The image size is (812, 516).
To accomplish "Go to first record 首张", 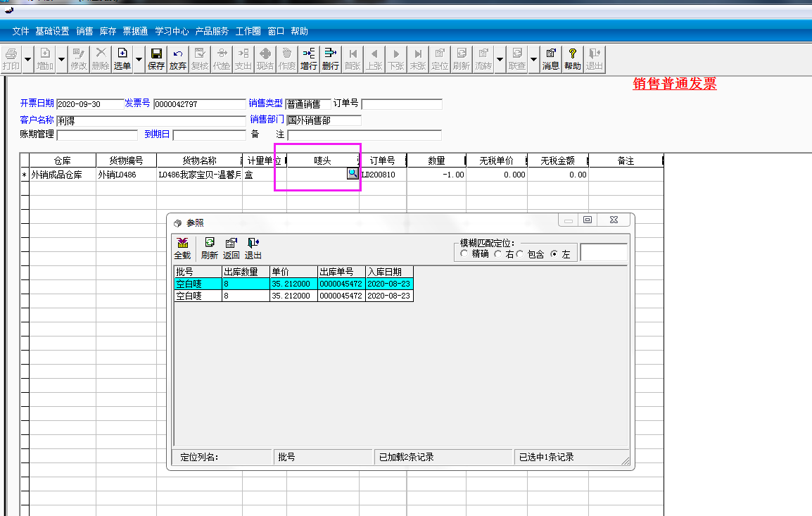I will (x=353, y=59).
